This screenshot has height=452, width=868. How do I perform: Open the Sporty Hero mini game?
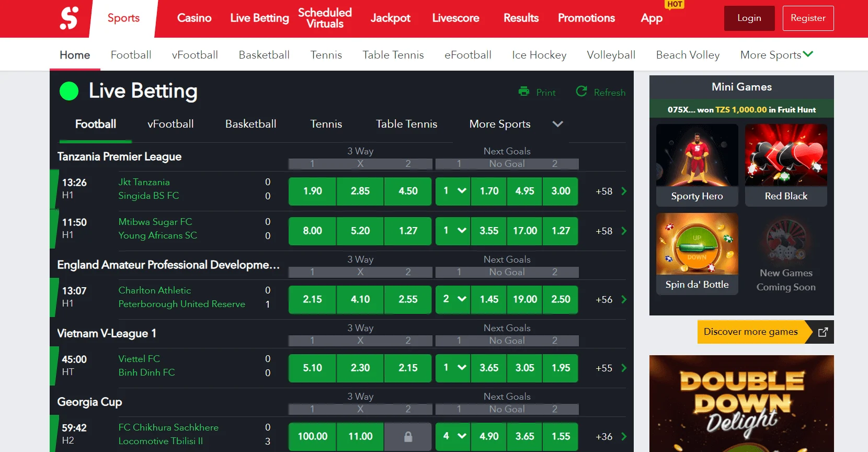(x=697, y=165)
